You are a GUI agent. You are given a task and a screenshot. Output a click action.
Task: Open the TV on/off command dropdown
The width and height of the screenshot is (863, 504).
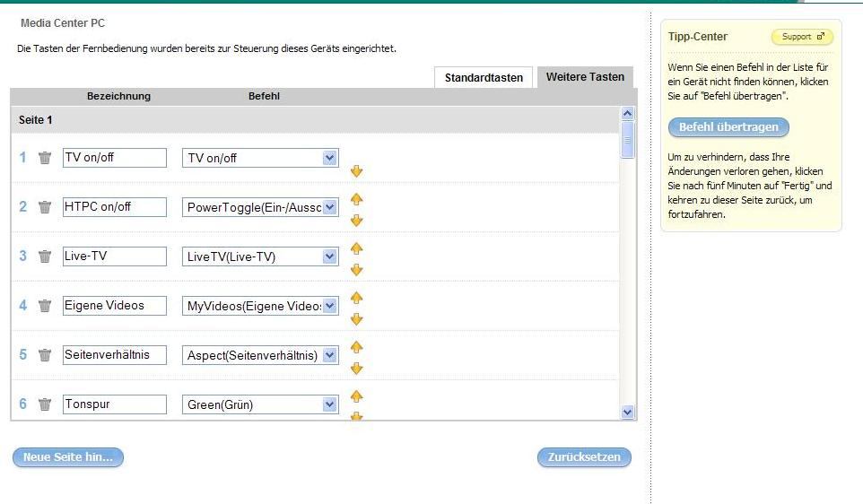click(x=330, y=158)
